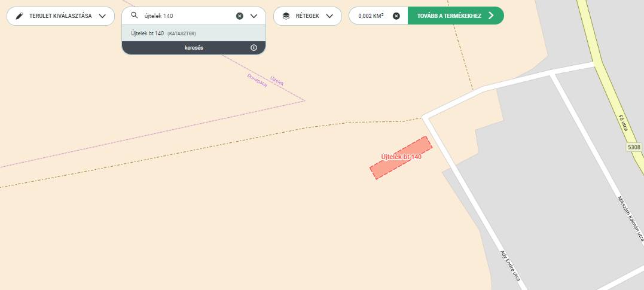Open the info icon in keresés bar
The height and width of the screenshot is (290, 644).
pos(254,48)
